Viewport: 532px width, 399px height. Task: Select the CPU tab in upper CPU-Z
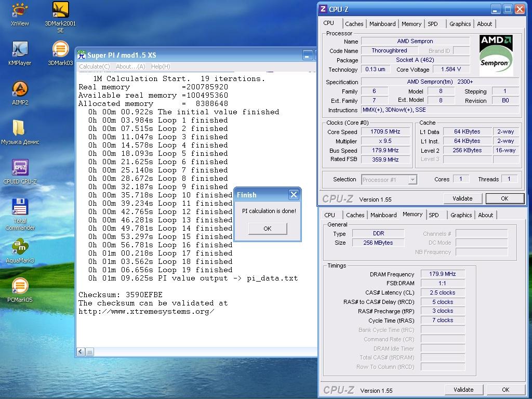(x=328, y=23)
